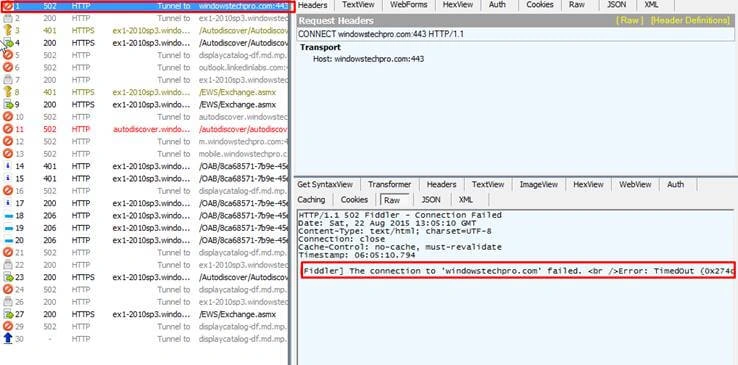This screenshot has height=365, width=738.
Task: Click the [Raw] link in Request Headers
Action: (x=629, y=21)
